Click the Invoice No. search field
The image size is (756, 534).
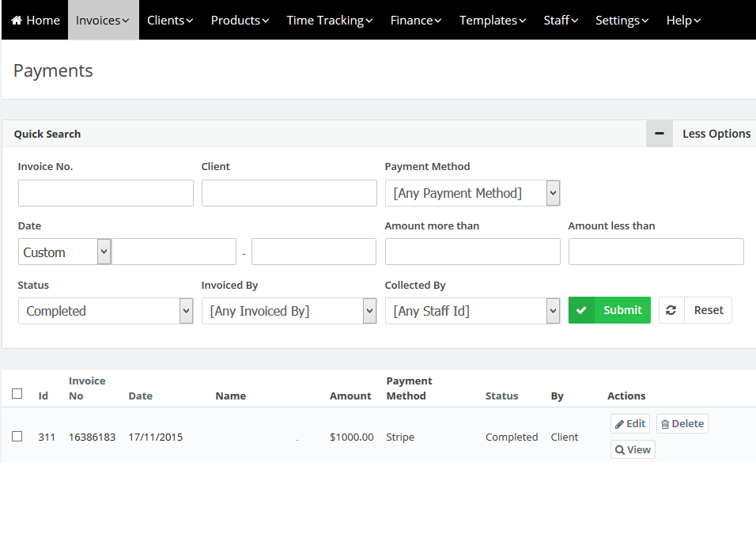point(105,193)
